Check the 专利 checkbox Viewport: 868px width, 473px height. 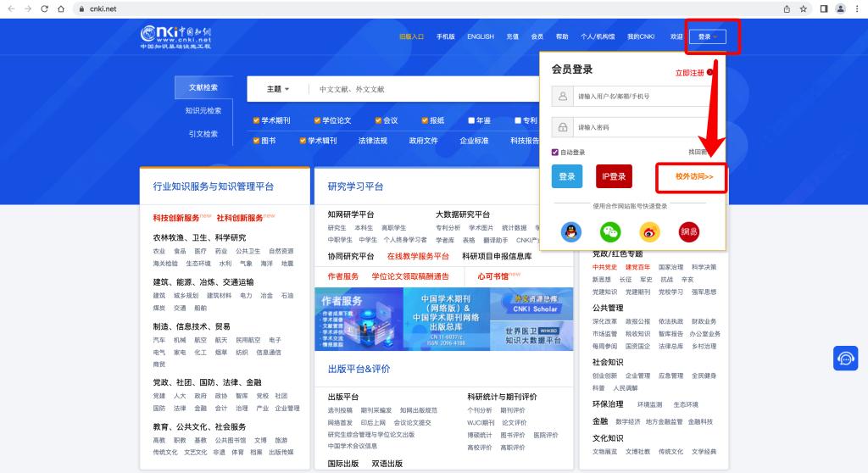(518, 120)
